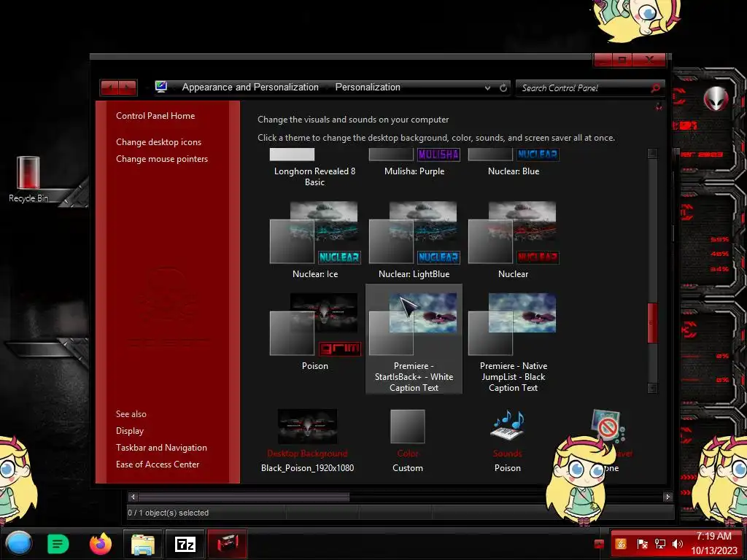The image size is (747, 560).
Task: Click the orange tray notification icon
Action: (x=621, y=544)
